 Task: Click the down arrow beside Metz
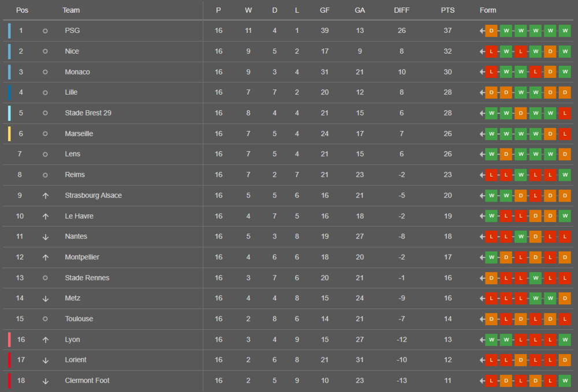coord(45,298)
